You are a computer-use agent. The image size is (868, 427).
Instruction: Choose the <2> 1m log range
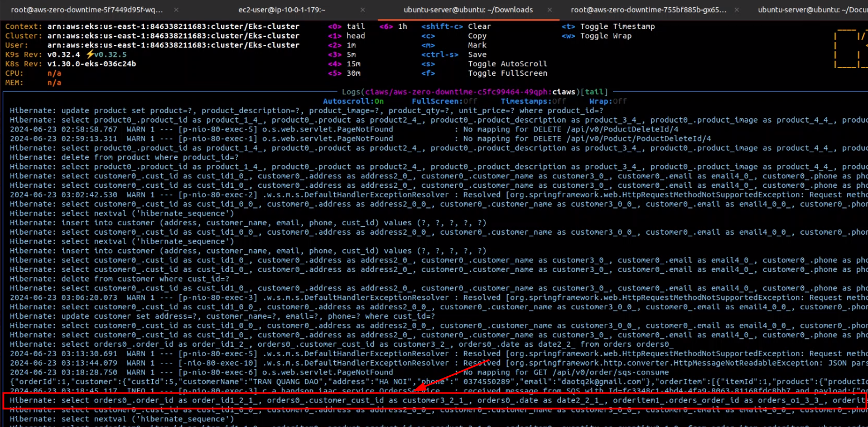click(x=342, y=45)
